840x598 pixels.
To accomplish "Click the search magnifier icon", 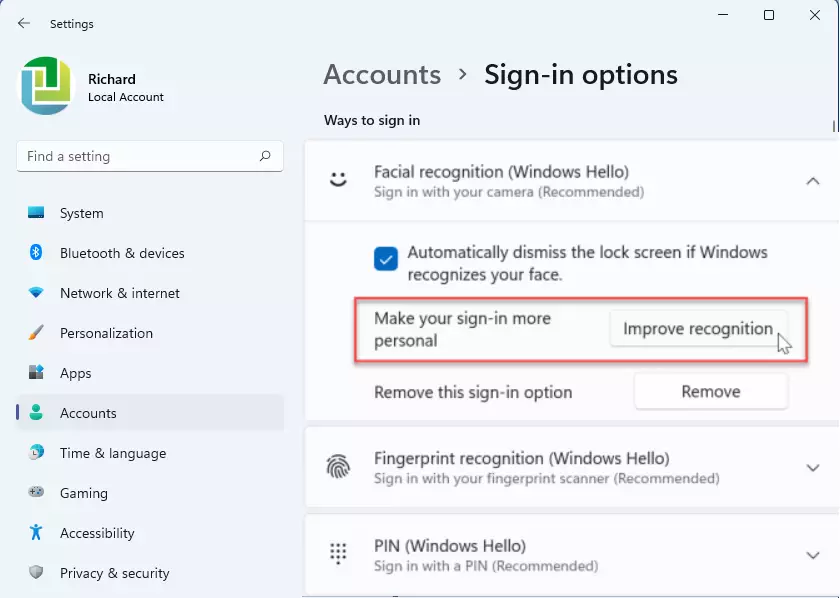I will [x=265, y=156].
